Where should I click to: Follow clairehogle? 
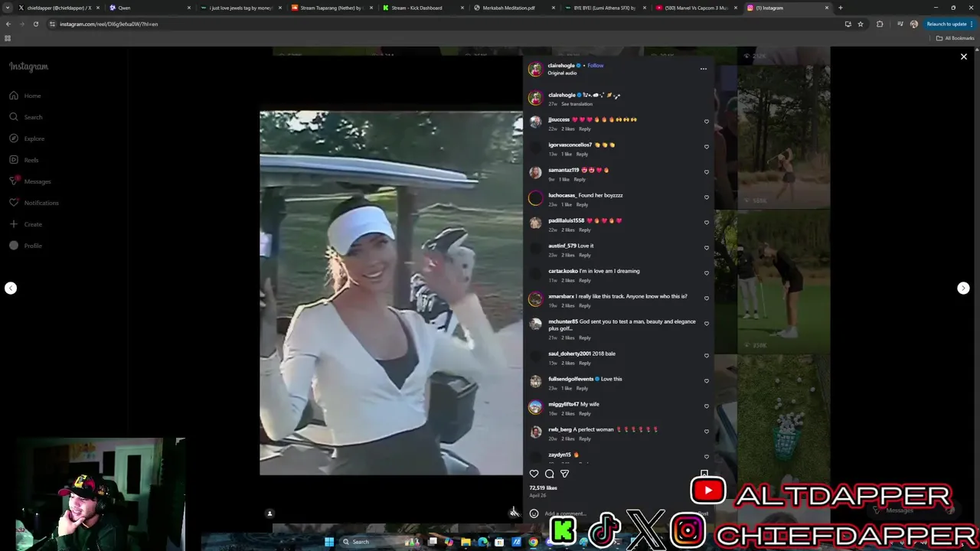(x=595, y=66)
